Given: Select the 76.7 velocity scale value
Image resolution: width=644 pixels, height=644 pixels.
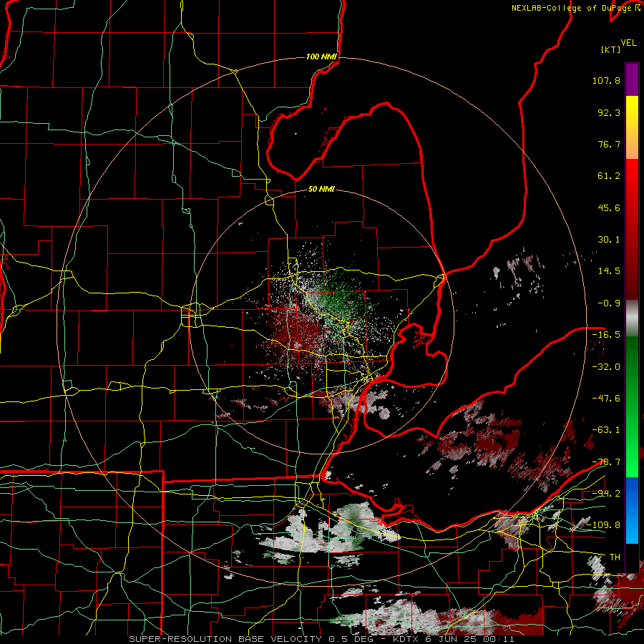Looking at the screenshot, I should pyautogui.click(x=609, y=144).
